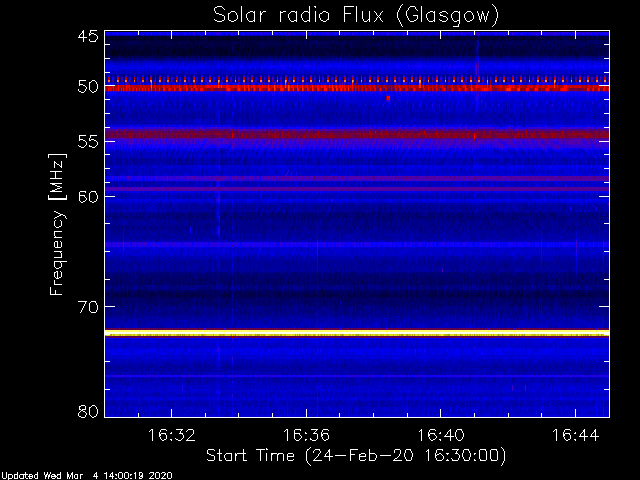Click the 60 frequency tick label
Screen dimensions: 640x480
[x=88, y=196]
